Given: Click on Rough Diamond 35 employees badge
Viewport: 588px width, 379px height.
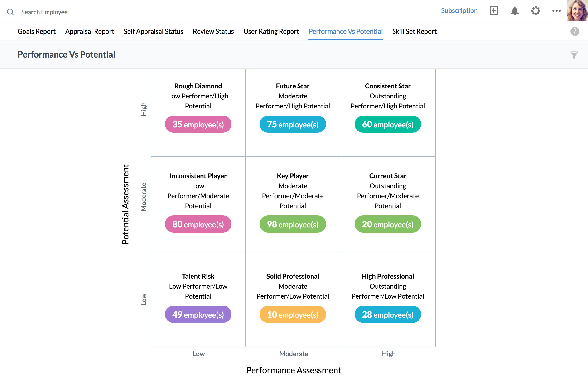Looking at the screenshot, I should coord(198,124).
